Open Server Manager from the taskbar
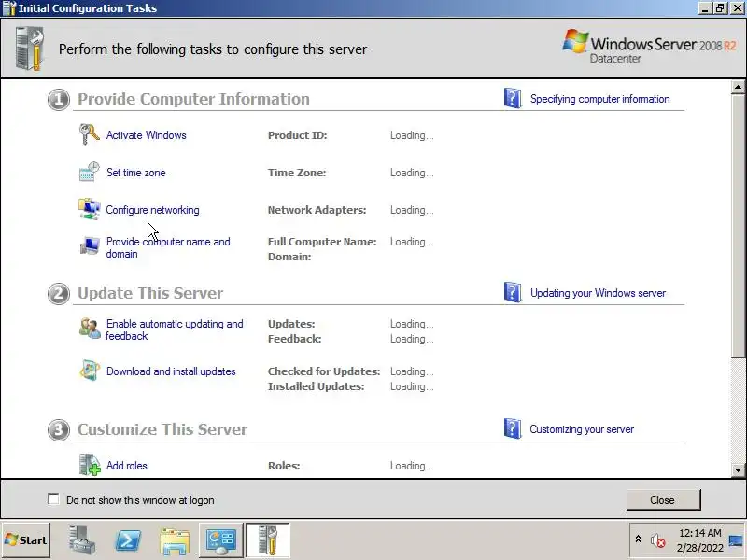Viewport: 747px width, 560px height. pyautogui.click(x=82, y=540)
